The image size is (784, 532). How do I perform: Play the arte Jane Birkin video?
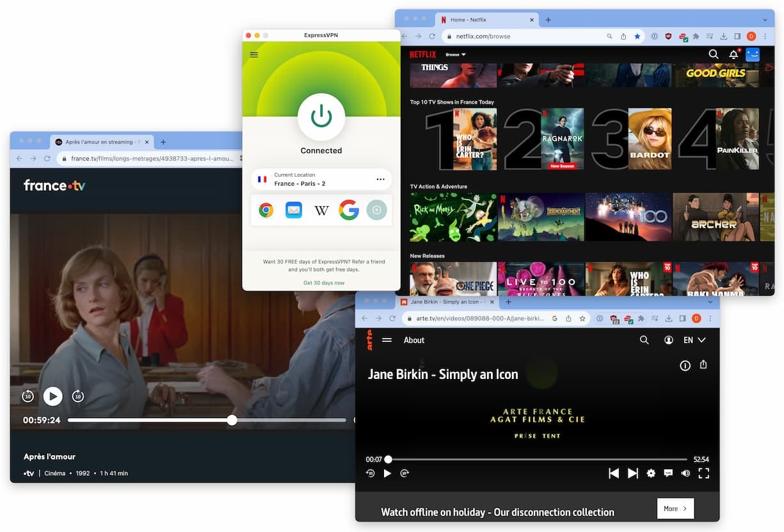[387, 473]
